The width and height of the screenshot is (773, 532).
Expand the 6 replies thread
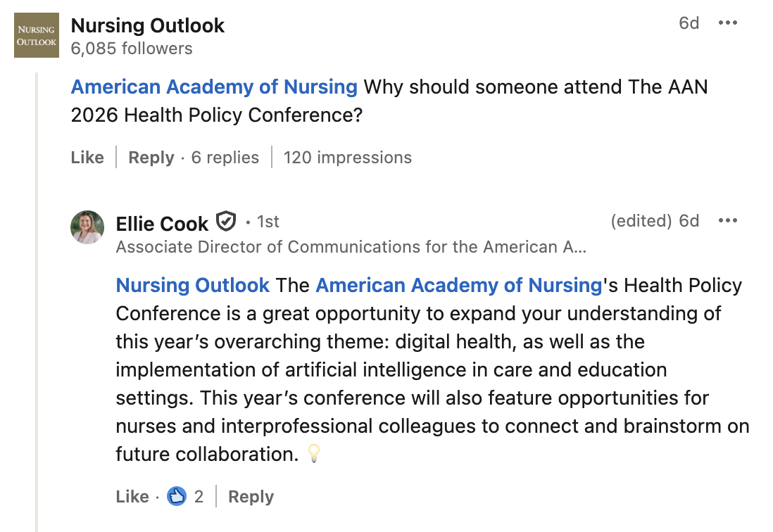coord(225,157)
